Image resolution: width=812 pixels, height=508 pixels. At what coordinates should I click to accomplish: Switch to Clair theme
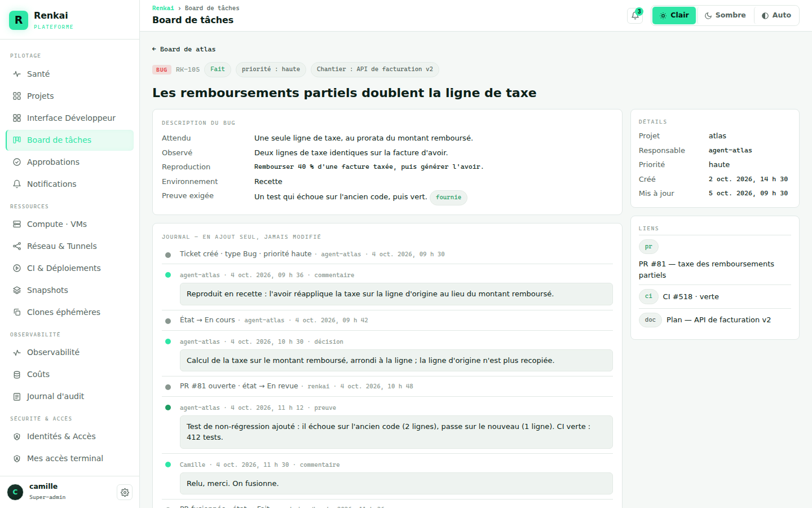(674, 15)
